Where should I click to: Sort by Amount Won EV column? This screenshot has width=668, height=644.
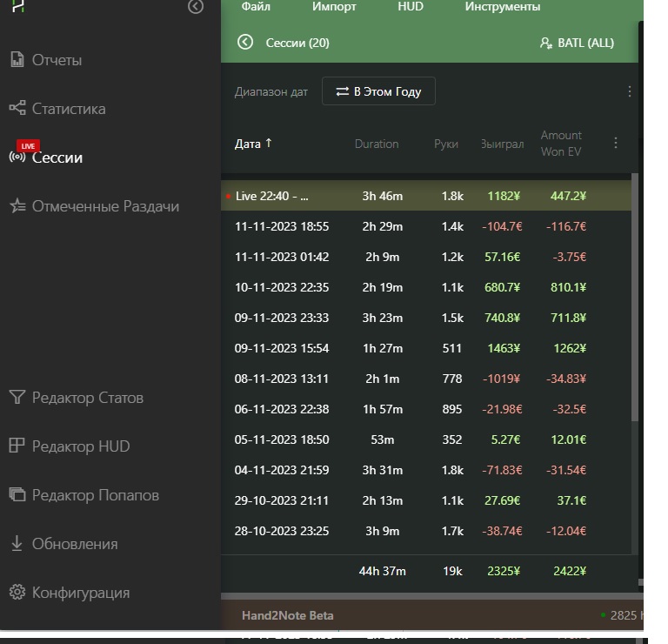click(x=561, y=144)
